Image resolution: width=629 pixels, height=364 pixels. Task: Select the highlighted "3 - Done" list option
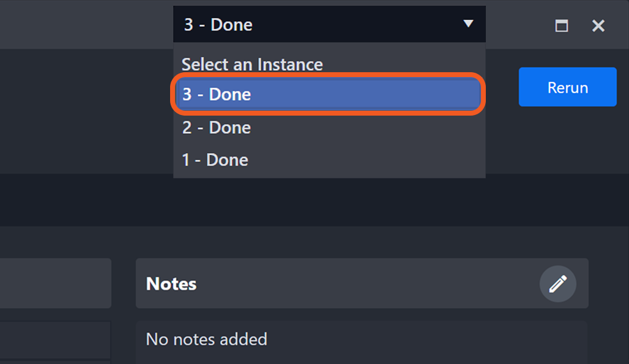(x=329, y=94)
